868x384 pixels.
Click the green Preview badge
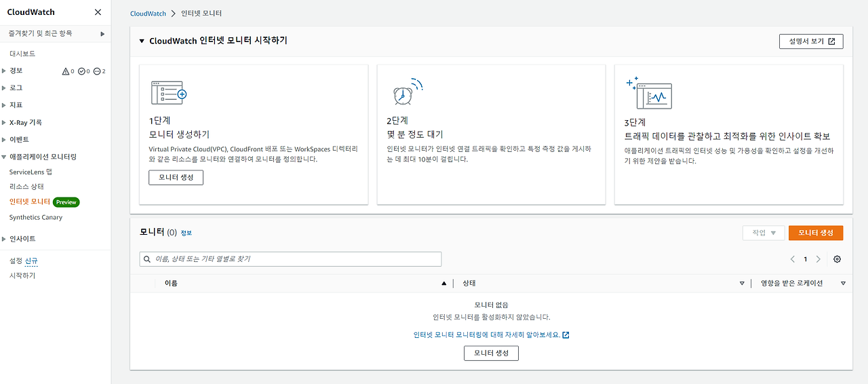pyautogui.click(x=66, y=202)
